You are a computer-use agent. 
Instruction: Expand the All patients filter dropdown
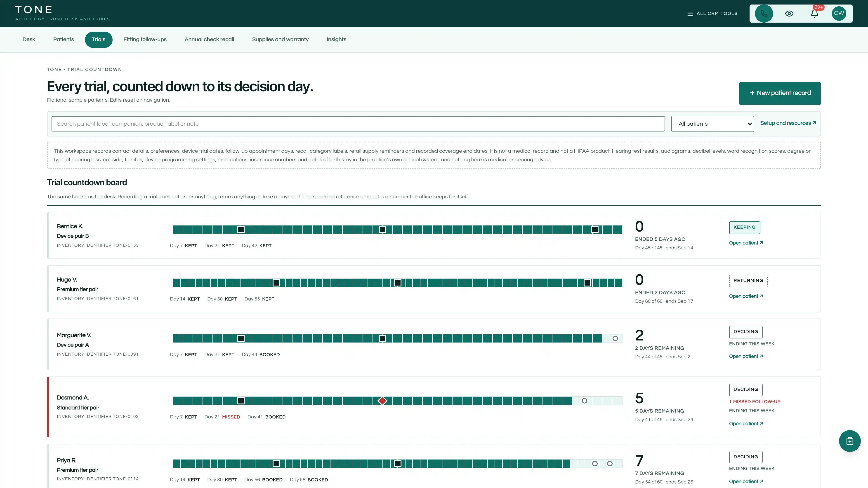(712, 124)
